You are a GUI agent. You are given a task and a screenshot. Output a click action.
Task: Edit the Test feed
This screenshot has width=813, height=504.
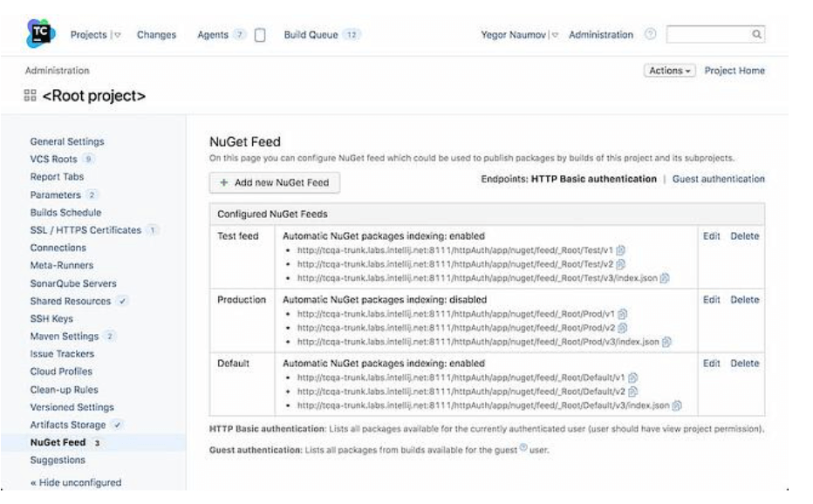tap(712, 236)
